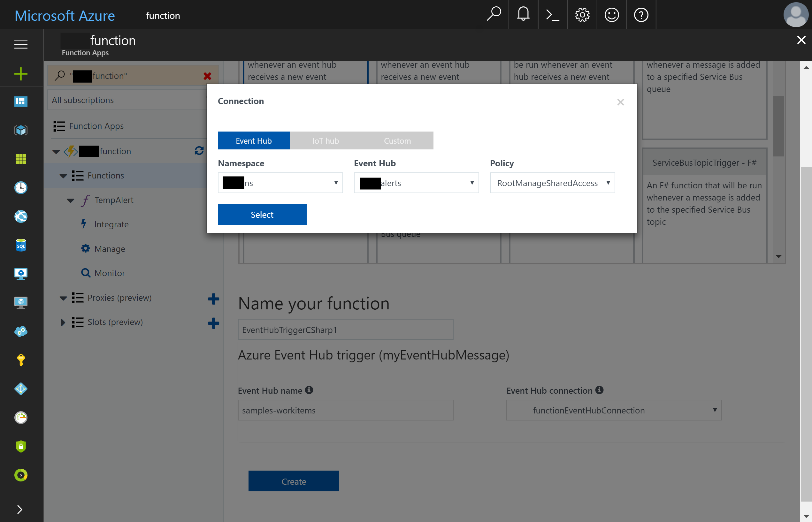Open App Services globe icon in sidebar

21,216
